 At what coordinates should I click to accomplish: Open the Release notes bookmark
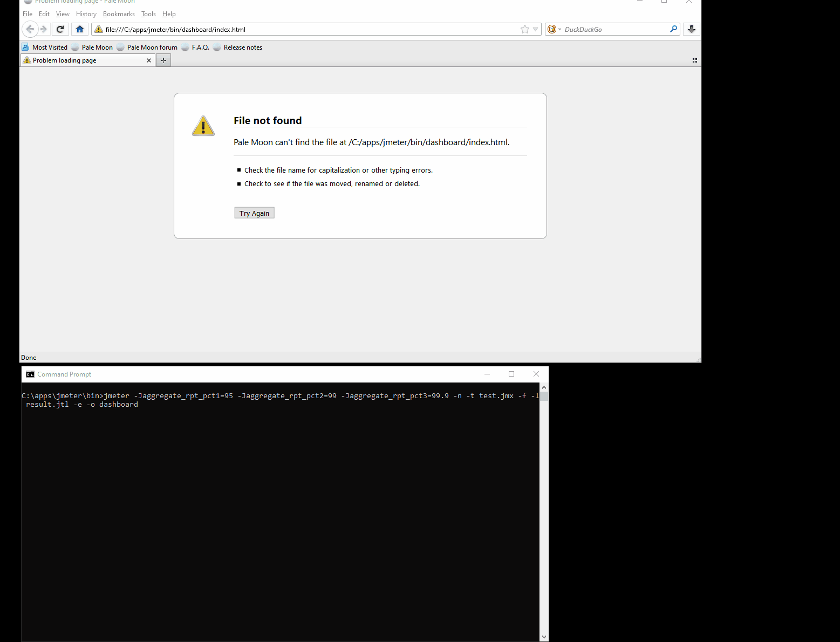click(238, 47)
